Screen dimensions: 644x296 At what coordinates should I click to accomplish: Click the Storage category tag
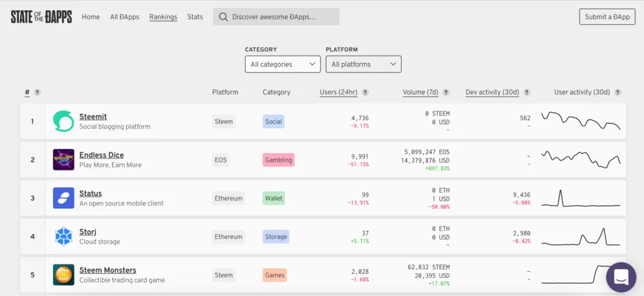pos(276,236)
